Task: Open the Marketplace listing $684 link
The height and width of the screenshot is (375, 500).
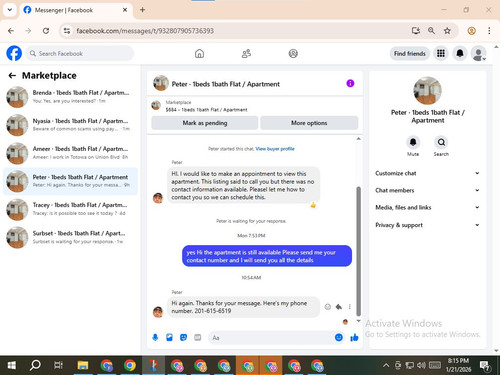Action: pyautogui.click(x=206, y=110)
